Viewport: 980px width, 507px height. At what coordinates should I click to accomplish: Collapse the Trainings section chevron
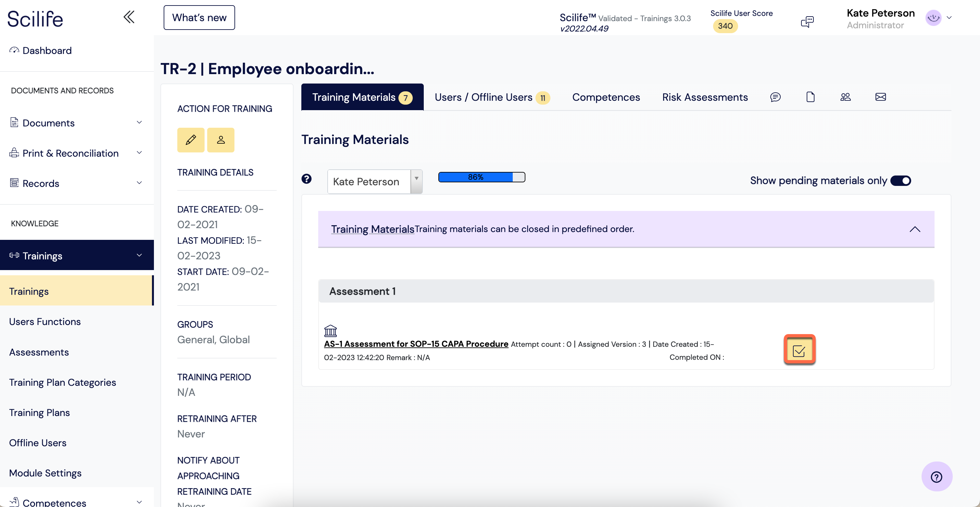[139, 255]
